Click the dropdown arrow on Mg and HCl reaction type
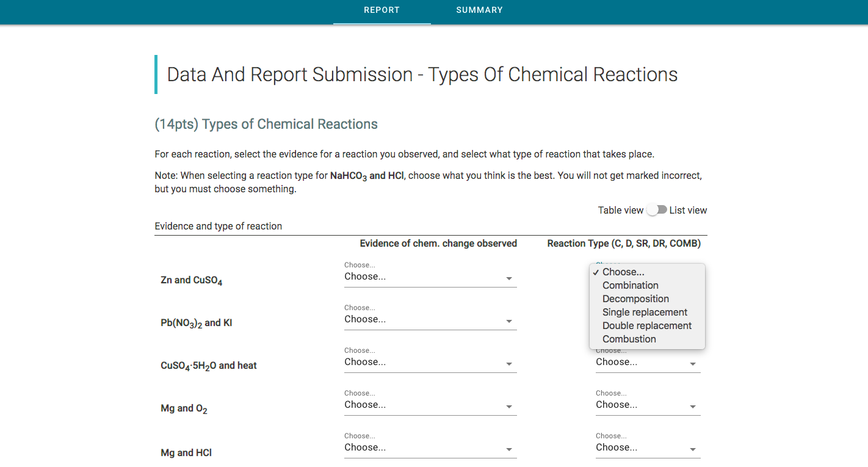 [x=693, y=449]
